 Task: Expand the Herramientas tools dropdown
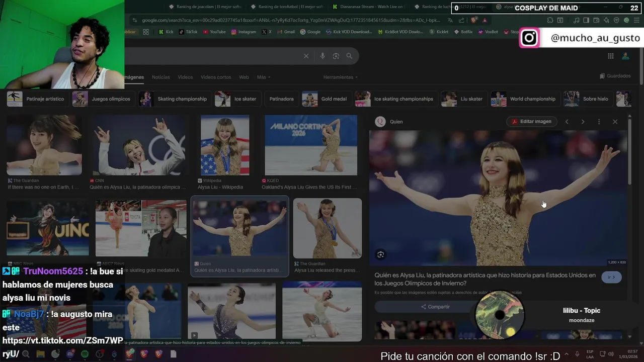pyautogui.click(x=341, y=77)
